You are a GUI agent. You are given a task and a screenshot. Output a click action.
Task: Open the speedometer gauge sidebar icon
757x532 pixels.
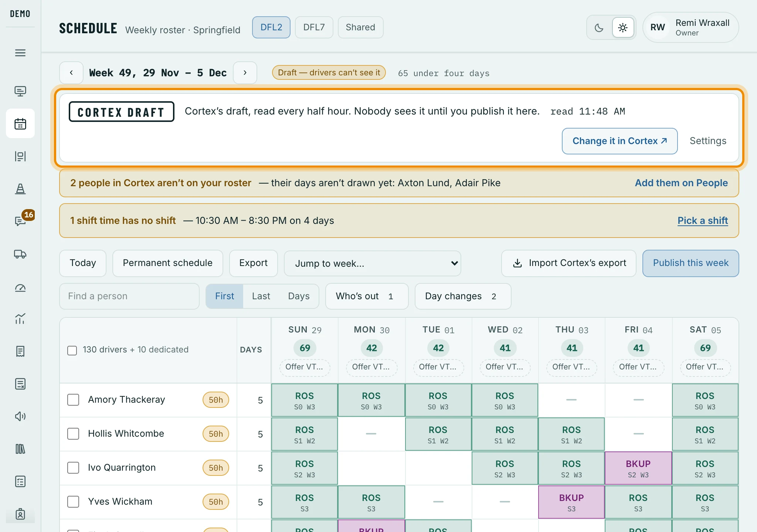tap(20, 288)
